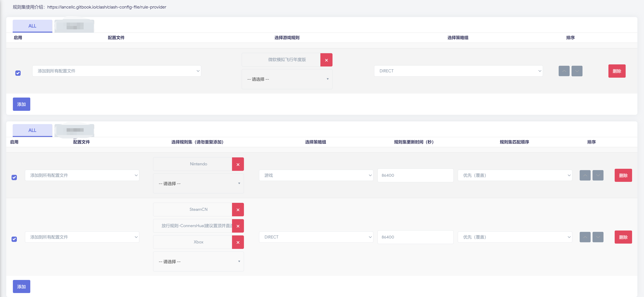Open 优先（覆盖）match order dropdown for SteamCN row

coord(515,237)
